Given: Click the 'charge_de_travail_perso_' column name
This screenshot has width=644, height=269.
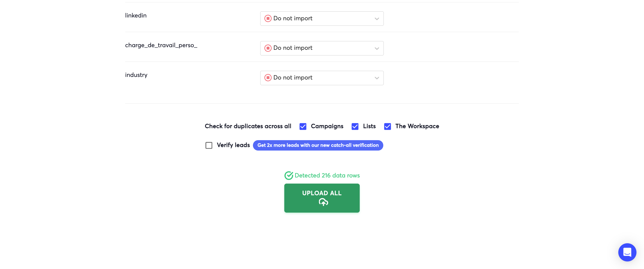Looking at the screenshot, I should (x=161, y=45).
